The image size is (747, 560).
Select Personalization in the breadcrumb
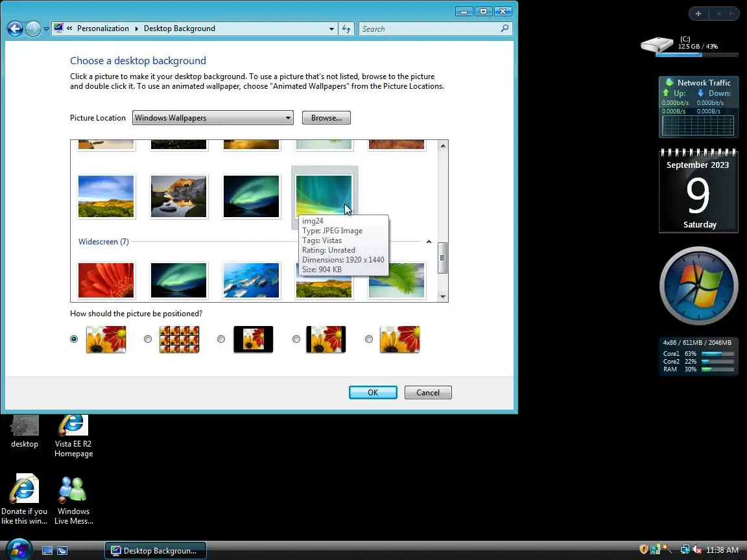tap(103, 29)
